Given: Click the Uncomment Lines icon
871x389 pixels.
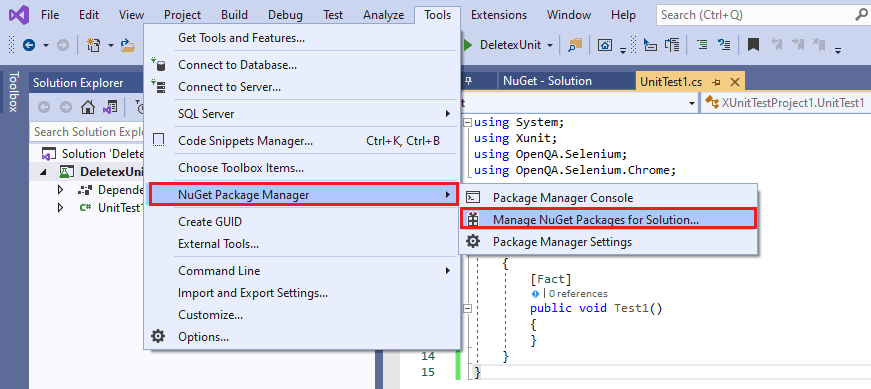Looking at the screenshot, I should click(724, 44).
